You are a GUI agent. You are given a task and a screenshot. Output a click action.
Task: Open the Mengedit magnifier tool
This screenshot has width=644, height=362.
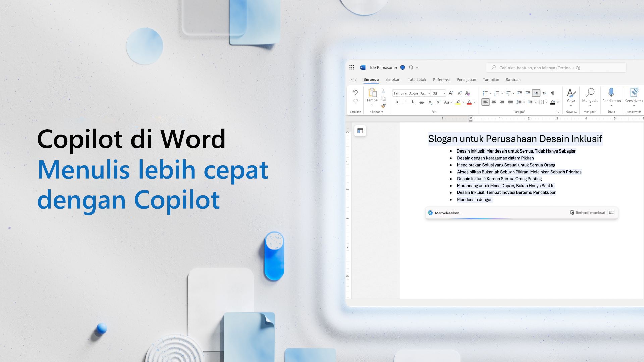click(590, 93)
